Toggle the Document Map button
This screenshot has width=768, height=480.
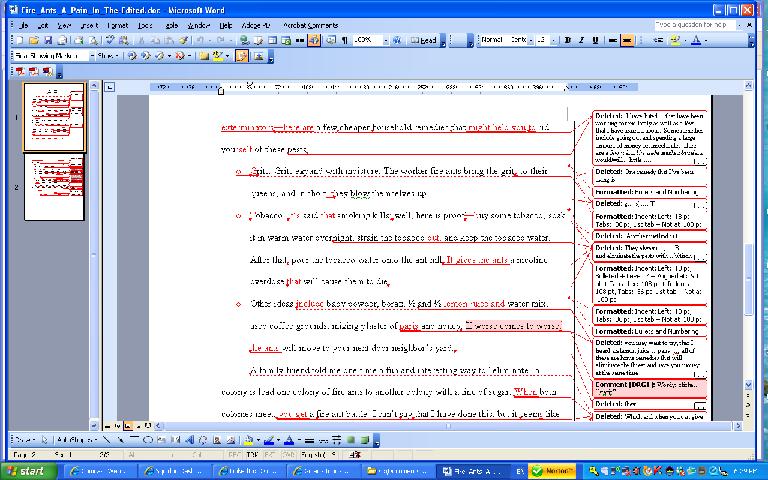pyautogui.click(x=331, y=40)
